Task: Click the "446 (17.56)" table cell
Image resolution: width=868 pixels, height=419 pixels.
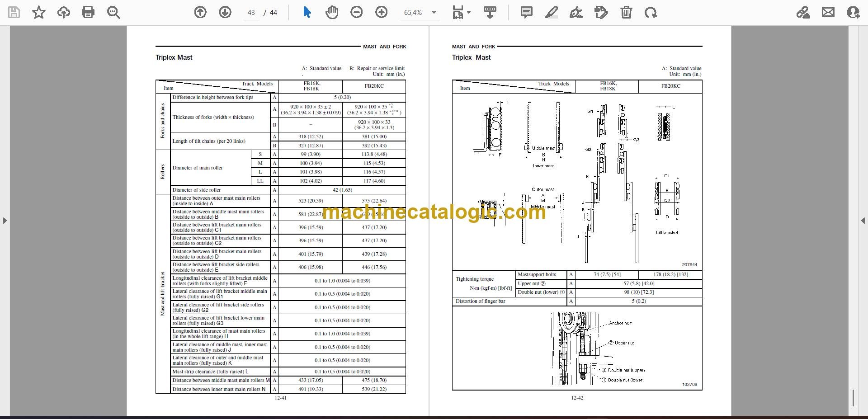Action: coord(374,267)
